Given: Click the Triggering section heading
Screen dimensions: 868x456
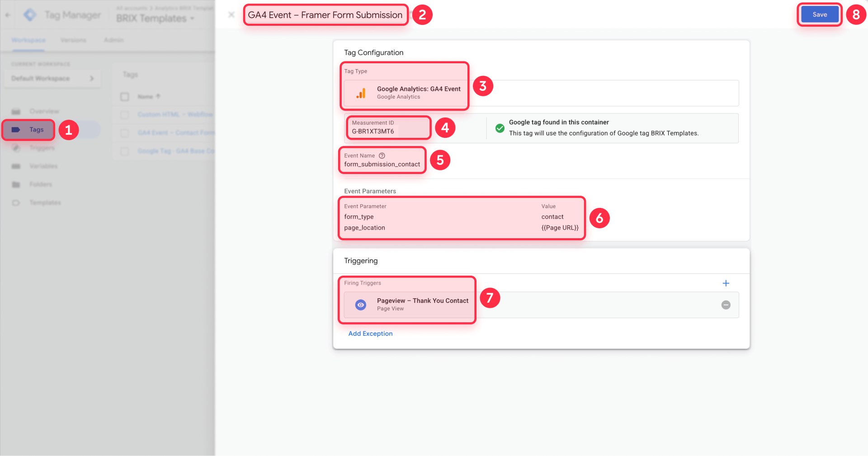Looking at the screenshot, I should tap(361, 261).
